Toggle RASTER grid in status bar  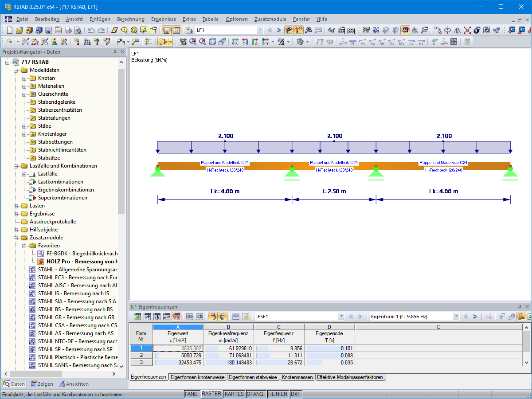[x=211, y=394]
